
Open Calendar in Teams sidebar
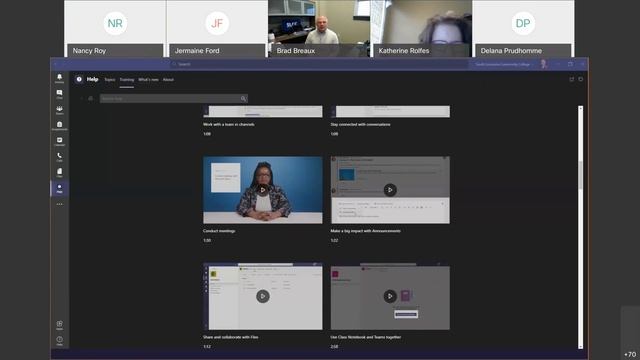[60, 141]
